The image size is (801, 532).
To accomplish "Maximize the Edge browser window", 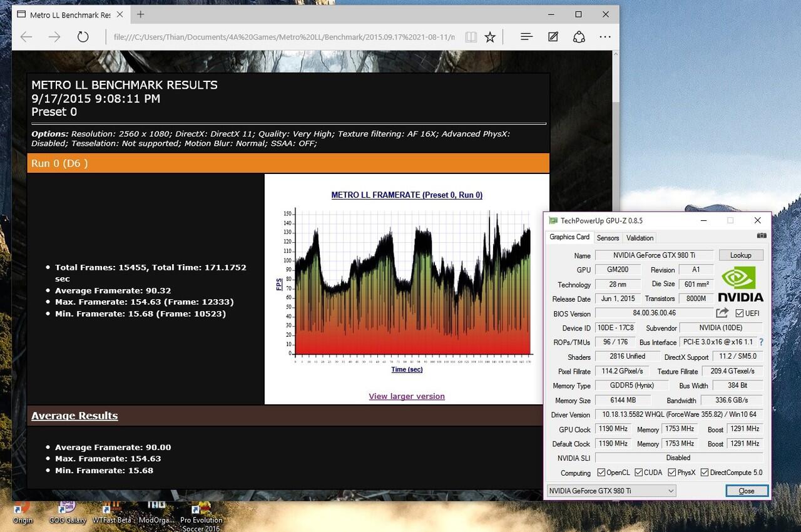I will pos(578,14).
